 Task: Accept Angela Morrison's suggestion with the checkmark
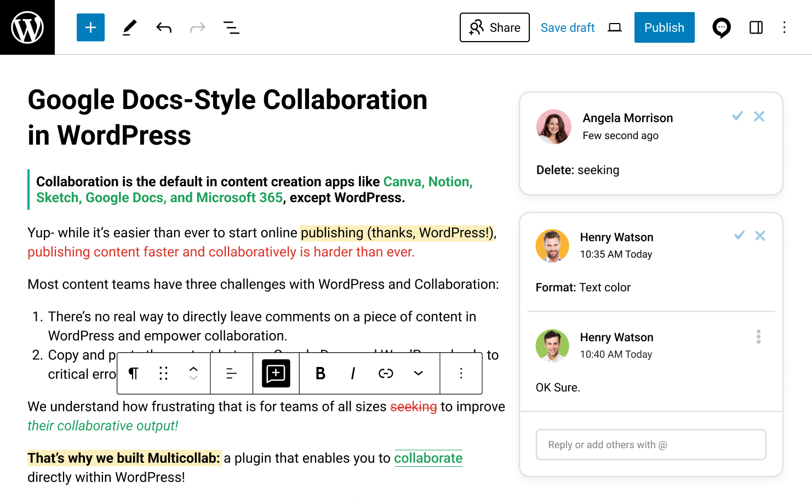pyautogui.click(x=737, y=116)
